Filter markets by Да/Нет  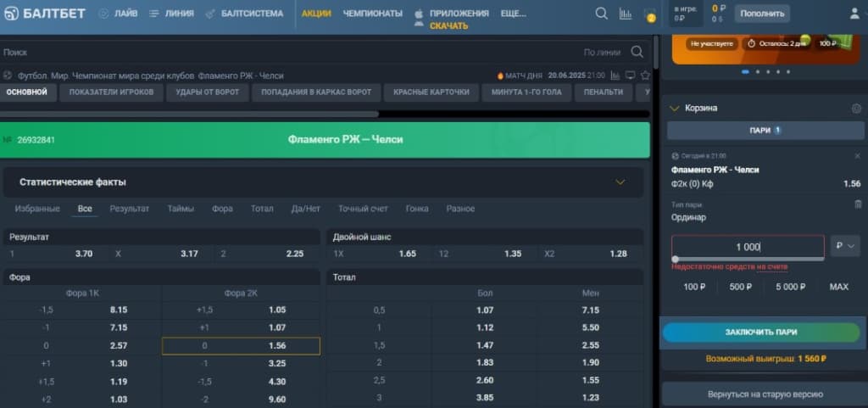(x=305, y=210)
